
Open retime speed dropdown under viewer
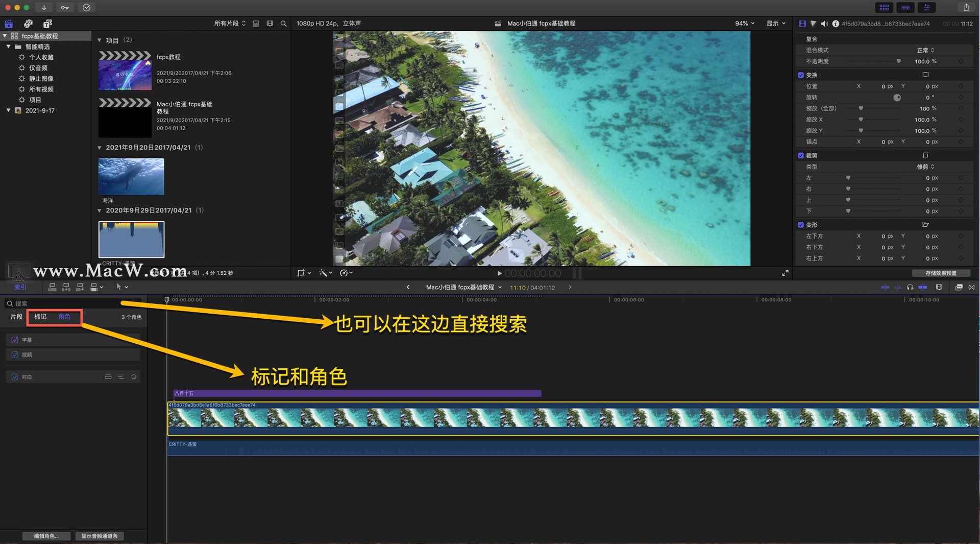click(x=346, y=273)
